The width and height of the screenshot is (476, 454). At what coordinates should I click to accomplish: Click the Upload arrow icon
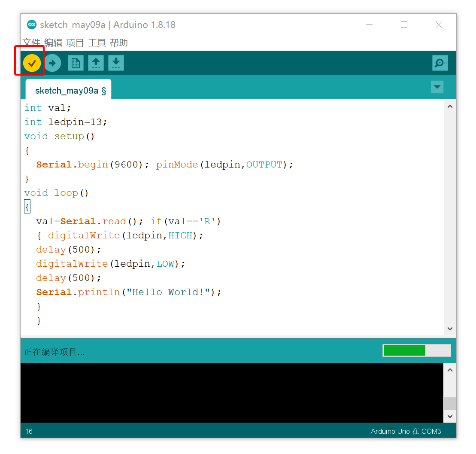(52, 63)
